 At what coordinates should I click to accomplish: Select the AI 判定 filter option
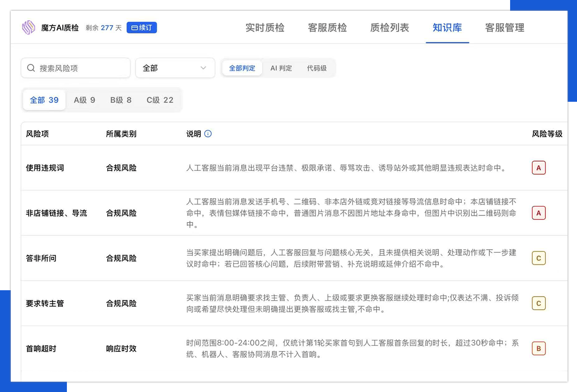click(x=281, y=68)
